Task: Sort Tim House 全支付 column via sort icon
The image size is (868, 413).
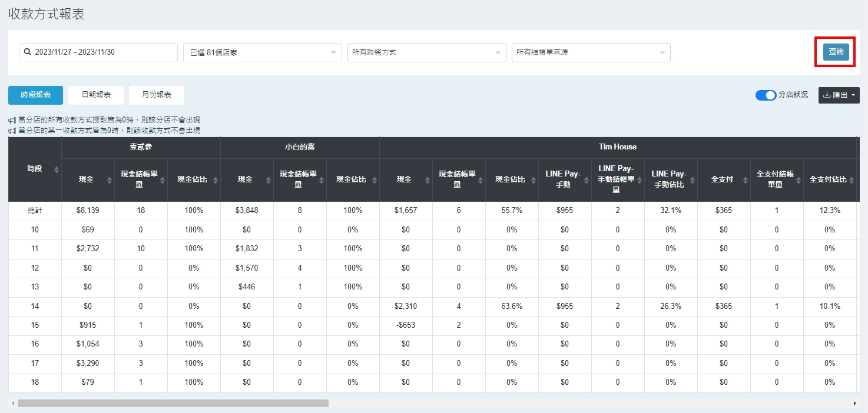Action: click(x=746, y=180)
